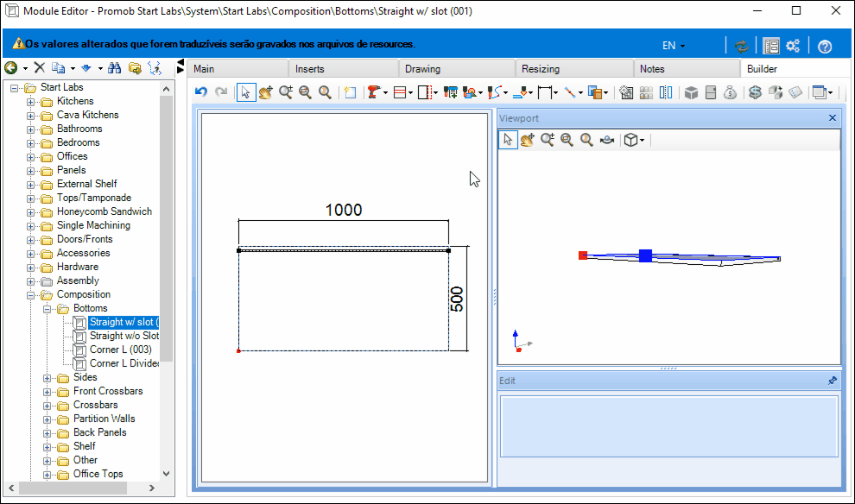This screenshot has width=855, height=504.
Task: Click the machining list add icon
Action: [x=451, y=92]
